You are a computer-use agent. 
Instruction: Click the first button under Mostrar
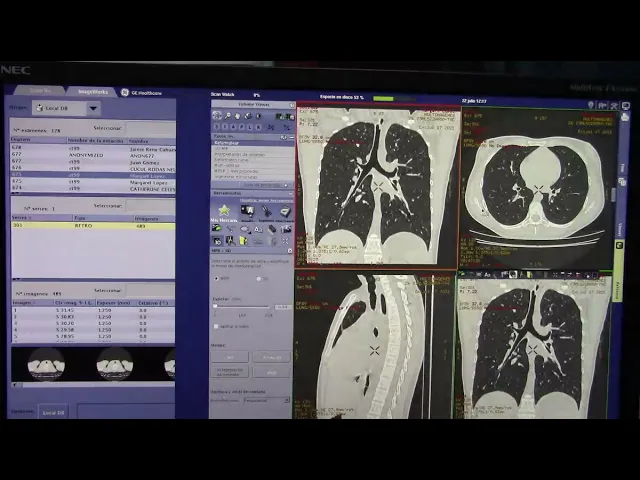(x=230, y=357)
